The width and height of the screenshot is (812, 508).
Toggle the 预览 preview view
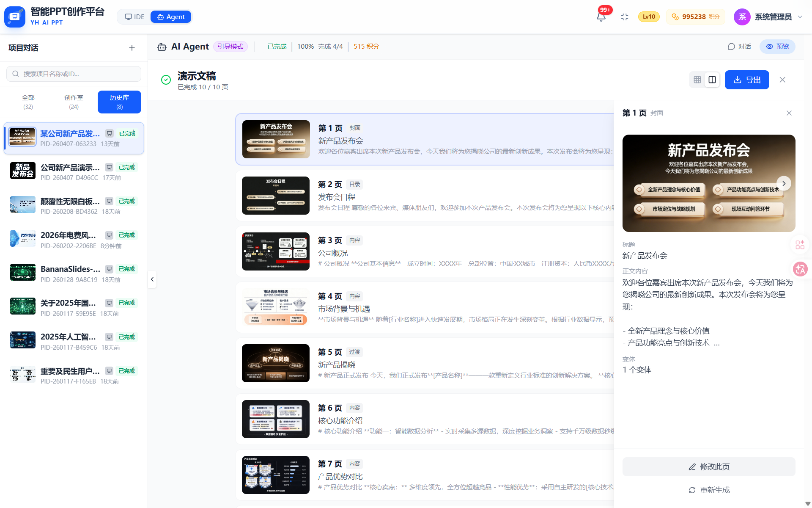click(777, 47)
